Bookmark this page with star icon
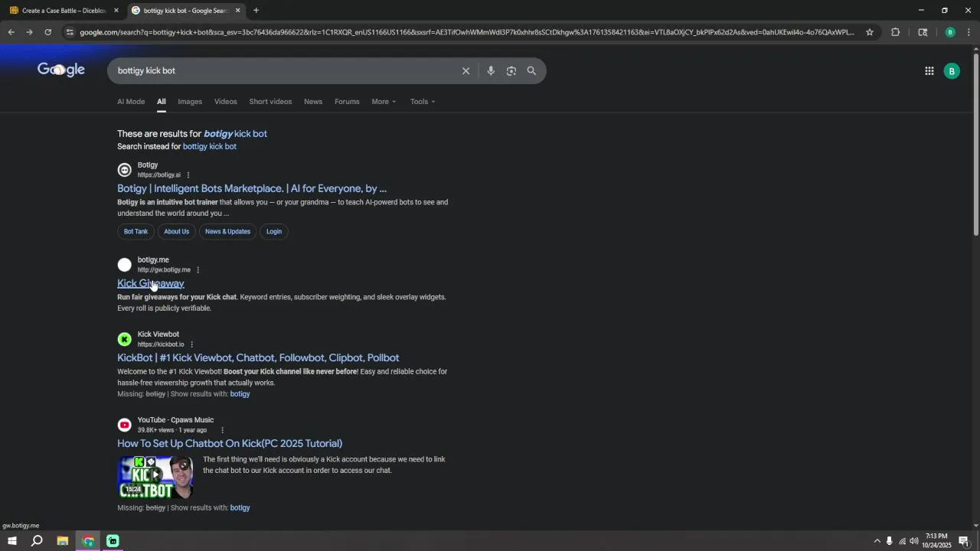Image resolution: width=980 pixels, height=551 pixels. tap(870, 32)
